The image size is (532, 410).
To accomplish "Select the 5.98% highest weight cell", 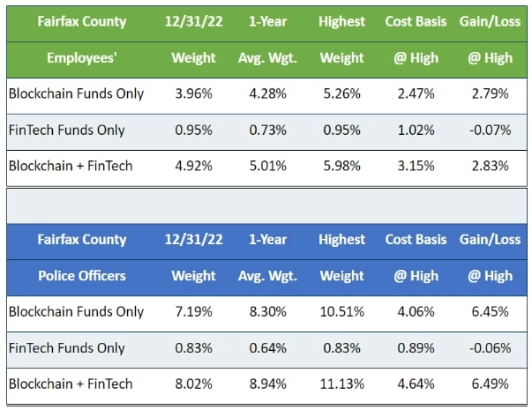I will coord(341,167).
